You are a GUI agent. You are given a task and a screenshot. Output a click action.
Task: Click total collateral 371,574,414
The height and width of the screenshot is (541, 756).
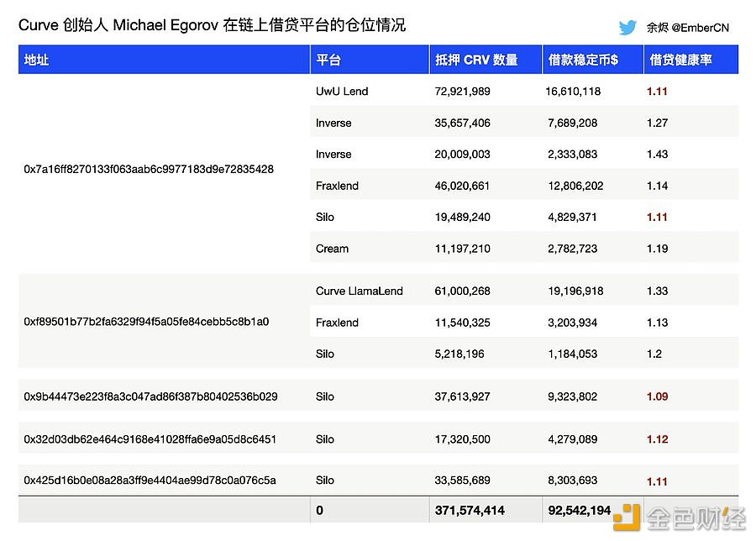pos(470,510)
